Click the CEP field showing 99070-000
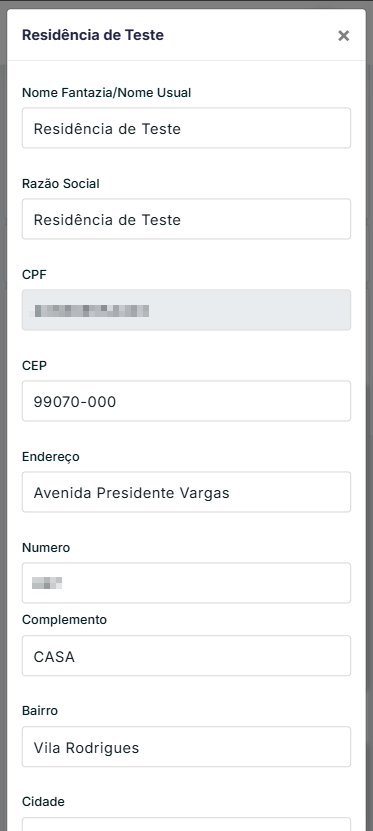The width and height of the screenshot is (373, 831). [x=186, y=401]
